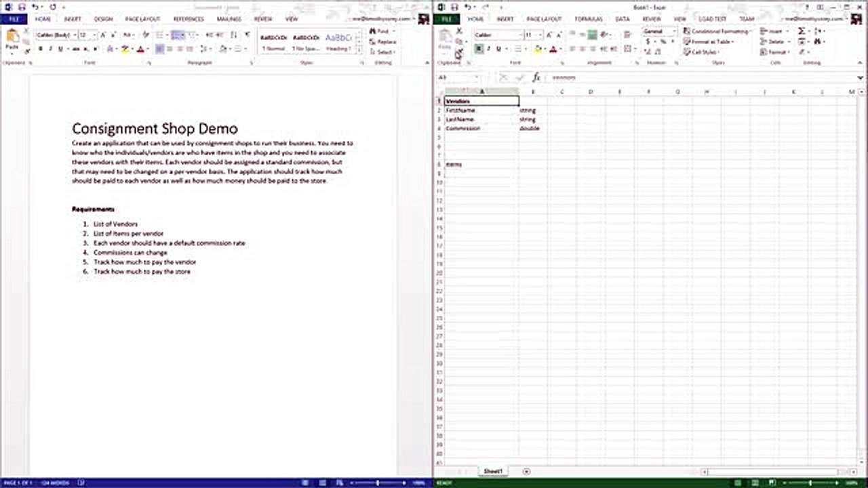Toggle Show/Hide paragraph marks in Word
868x488 pixels.
click(247, 35)
